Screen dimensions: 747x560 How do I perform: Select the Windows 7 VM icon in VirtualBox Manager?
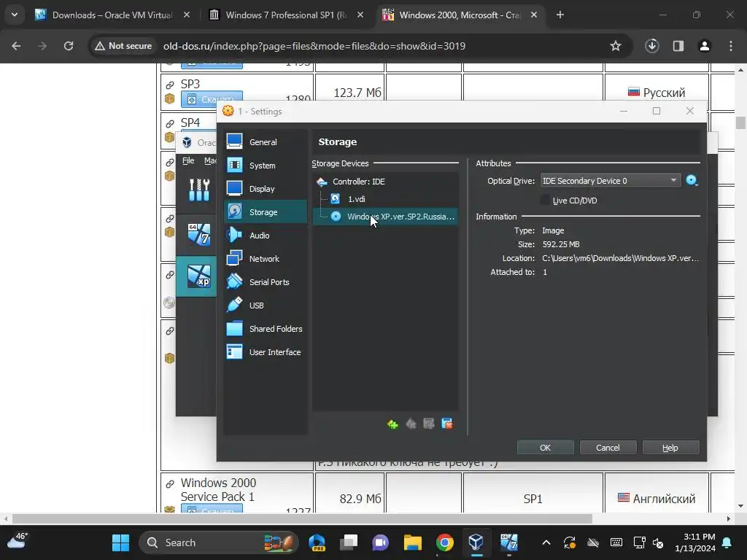pyautogui.click(x=199, y=234)
